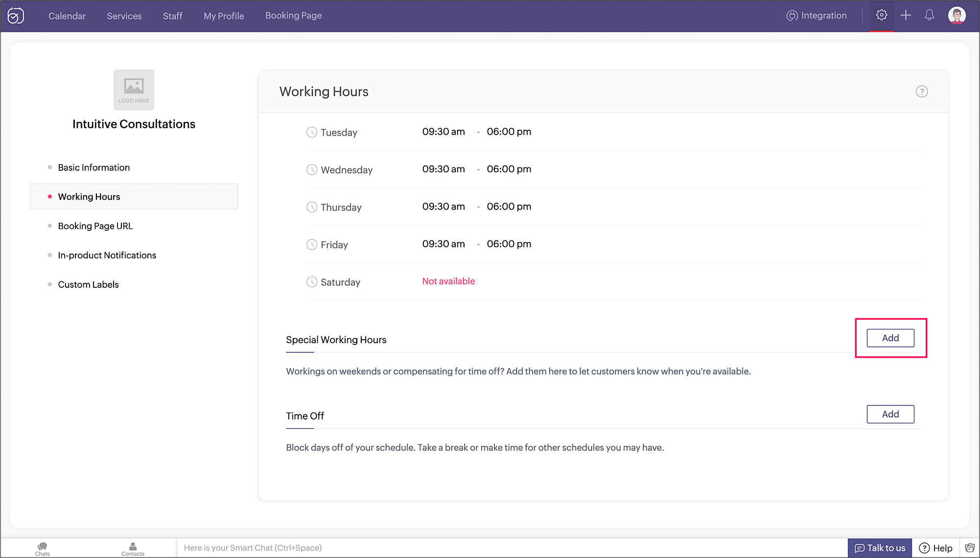Click the Working Hours help question icon

click(x=922, y=92)
